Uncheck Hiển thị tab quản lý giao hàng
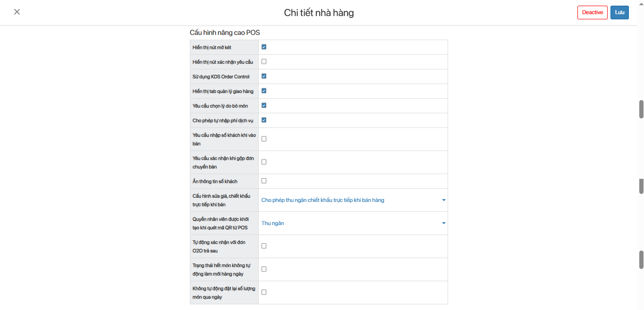 point(264,91)
